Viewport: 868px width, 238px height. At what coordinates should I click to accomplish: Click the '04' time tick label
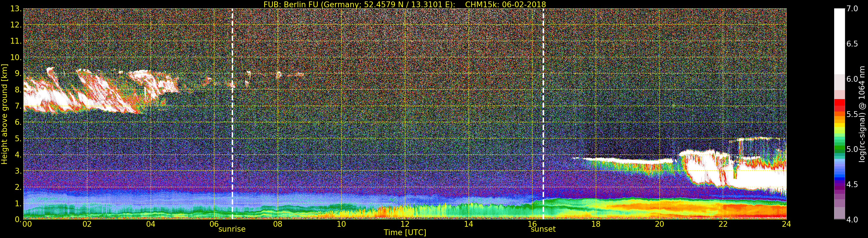tap(151, 224)
